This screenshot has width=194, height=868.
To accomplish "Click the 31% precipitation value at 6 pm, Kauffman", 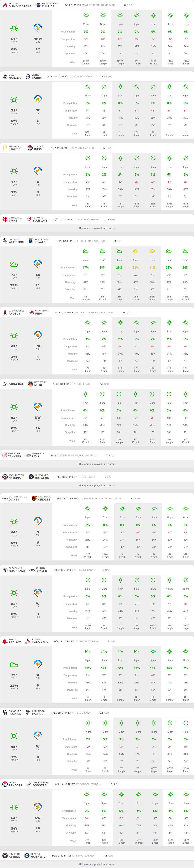I will click(x=152, y=267).
